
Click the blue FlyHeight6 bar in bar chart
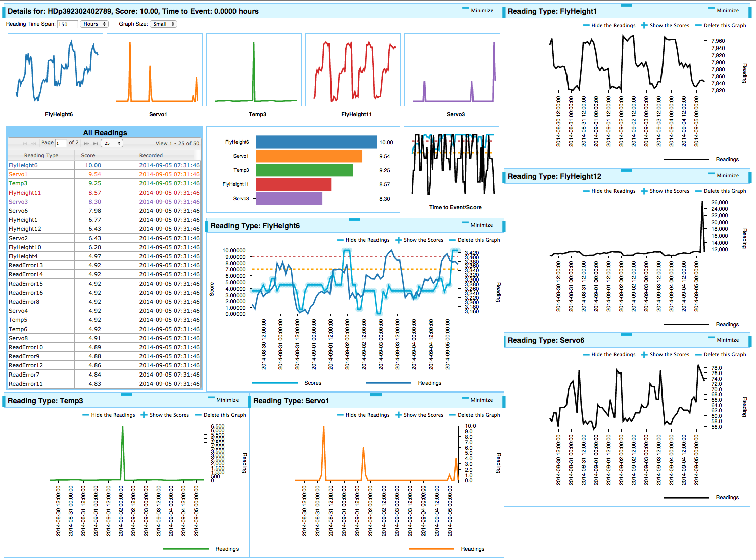(x=316, y=142)
